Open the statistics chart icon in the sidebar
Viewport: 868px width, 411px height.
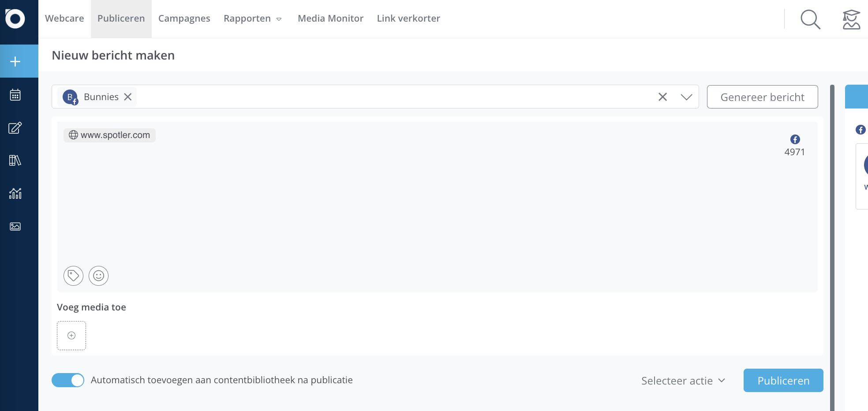(x=15, y=193)
